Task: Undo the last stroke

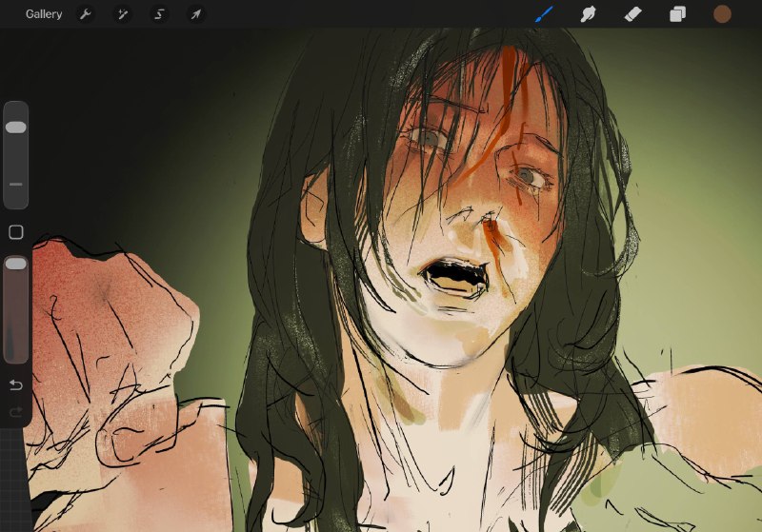Action: click(16, 384)
